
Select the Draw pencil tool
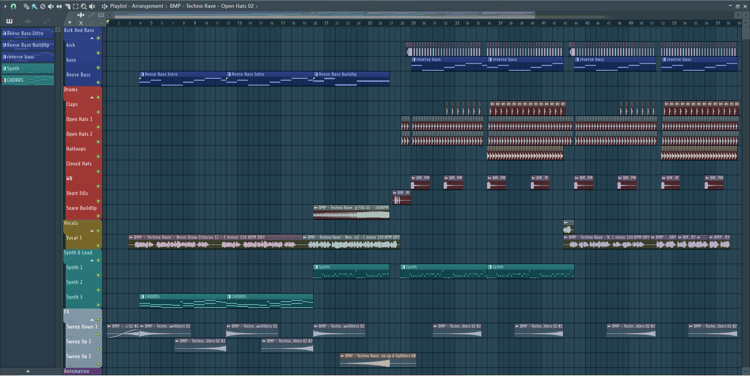point(26,6)
